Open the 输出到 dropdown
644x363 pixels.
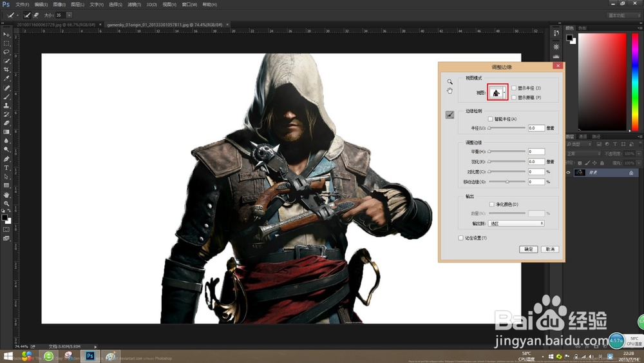tap(516, 223)
